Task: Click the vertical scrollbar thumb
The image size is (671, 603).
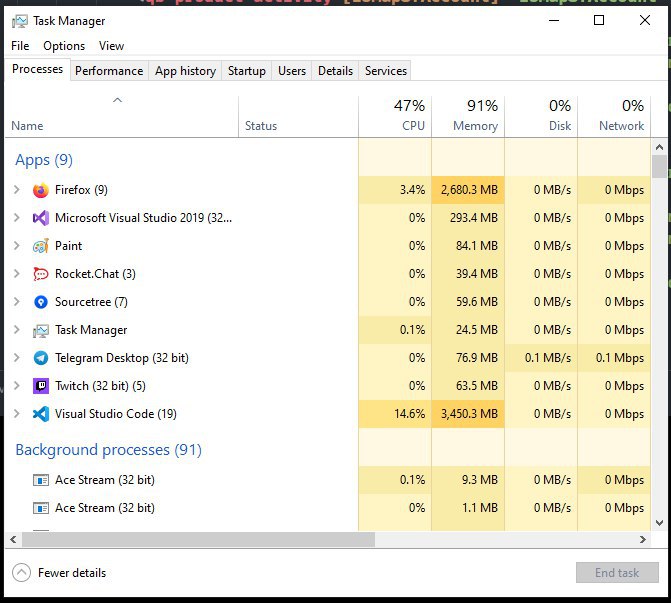Action: pos(659,166)
